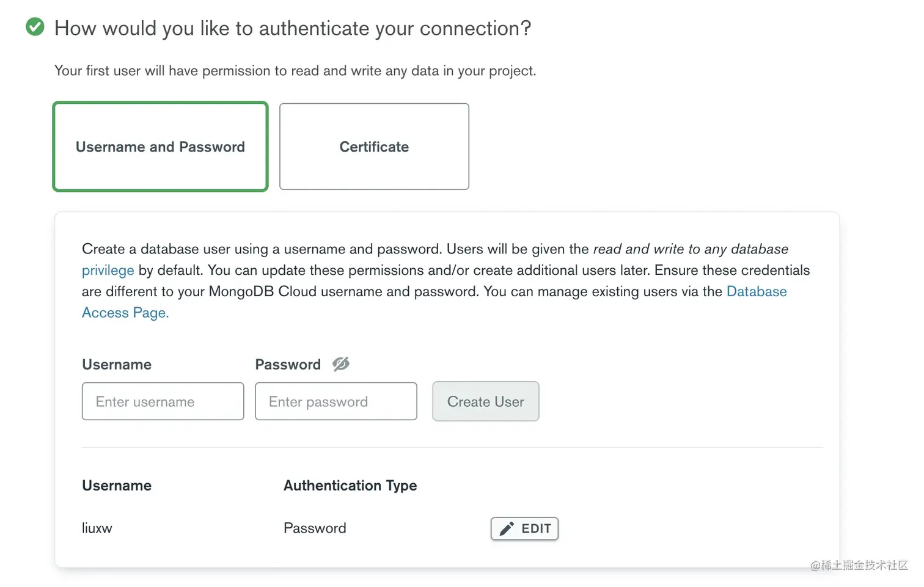The image size is (924, 587).
Task: Click the authenticate your connection heading
Action: (293, 28)
